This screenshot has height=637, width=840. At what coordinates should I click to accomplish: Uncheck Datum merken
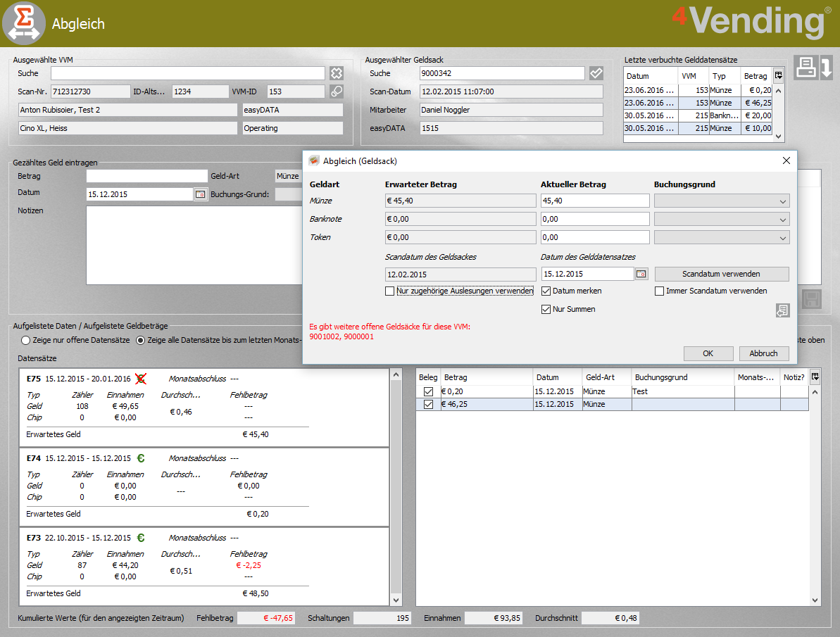[546, 291]
